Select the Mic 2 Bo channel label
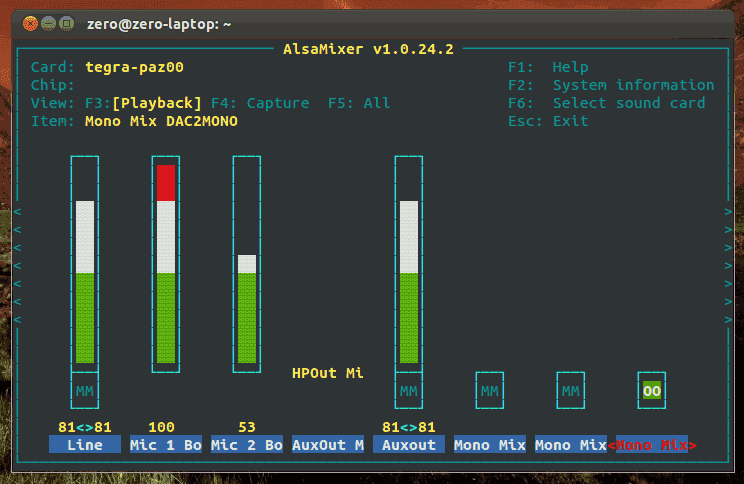This screenshot has width=744, height=484. pyautogui.click(x=247, y=445)
